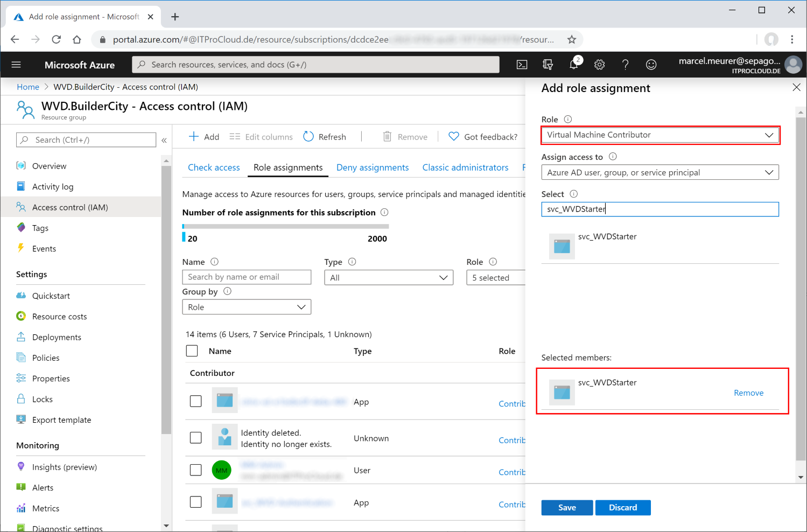Click the Assign access to info icon
This screenshot has height=532, width=807.
(613, 157)
